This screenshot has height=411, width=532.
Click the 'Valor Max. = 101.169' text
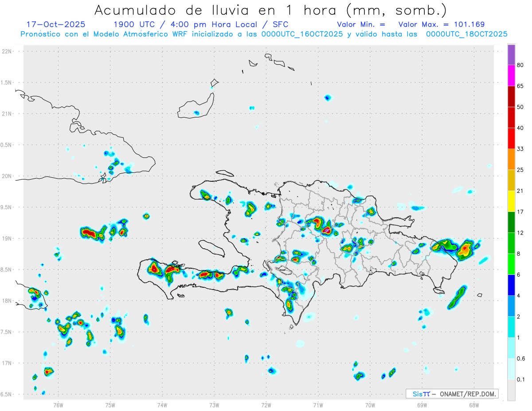point(441,24)
